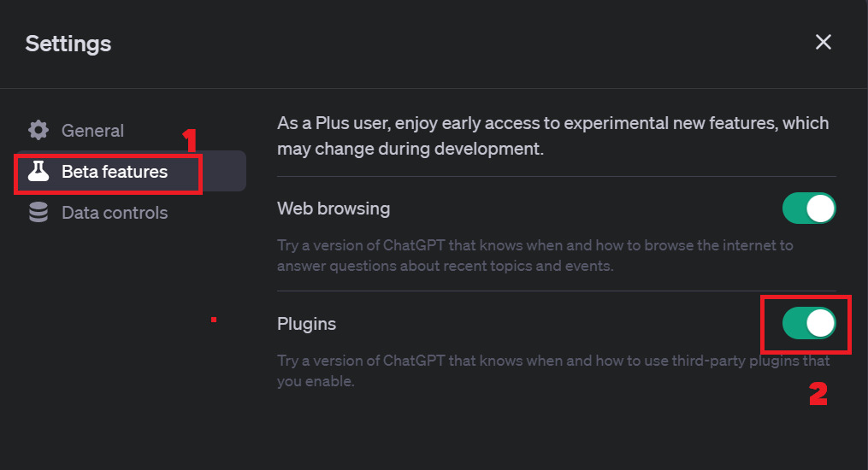Close the Settings dialog with X
Viewport: 868px width, 470px height.
[824, 42]
